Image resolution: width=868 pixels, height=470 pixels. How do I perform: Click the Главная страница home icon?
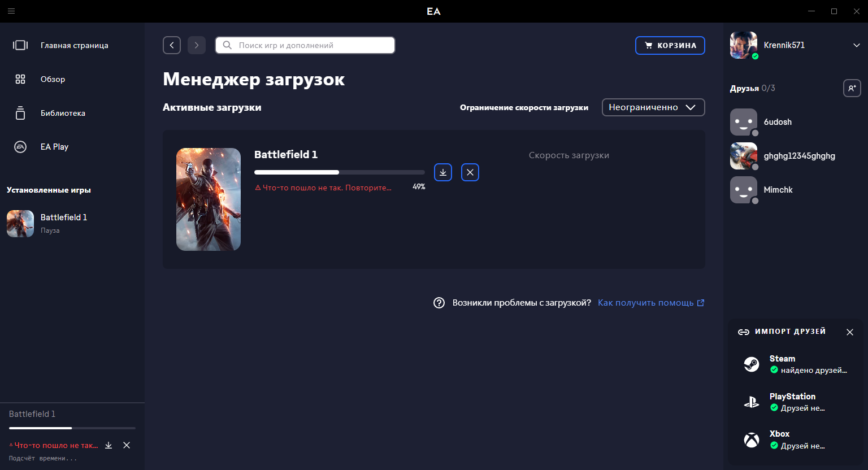point(20,45)
